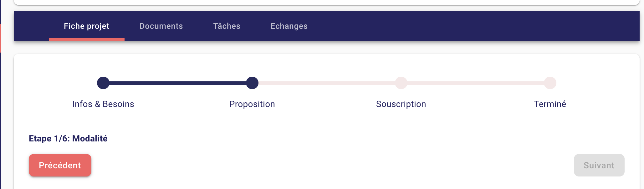Image resolution: width=644 pixels, height=189 pixels.
Task: Jump to the Terminé step circle
Action: [550, 83]
